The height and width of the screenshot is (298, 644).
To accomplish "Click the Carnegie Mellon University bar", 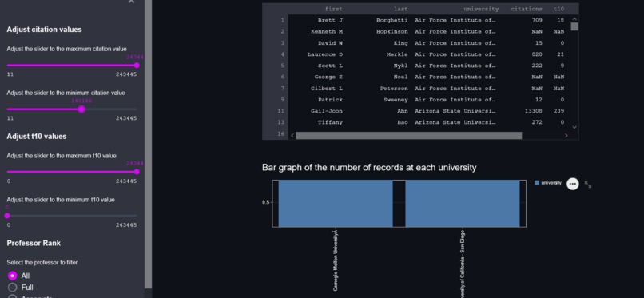I will click(336, 203).
